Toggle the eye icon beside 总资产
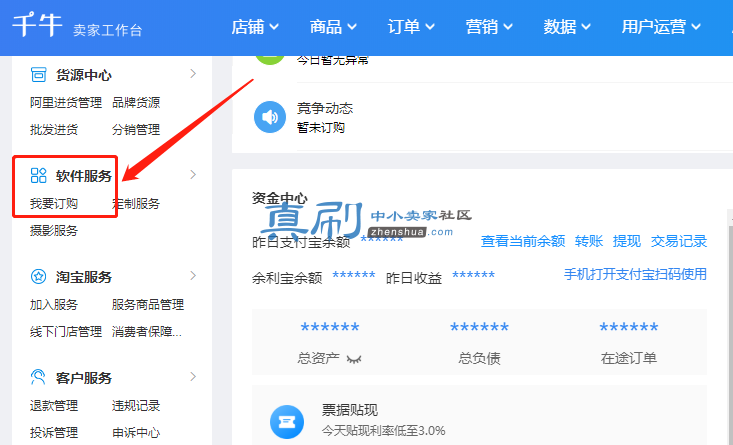 coord(354,359)
